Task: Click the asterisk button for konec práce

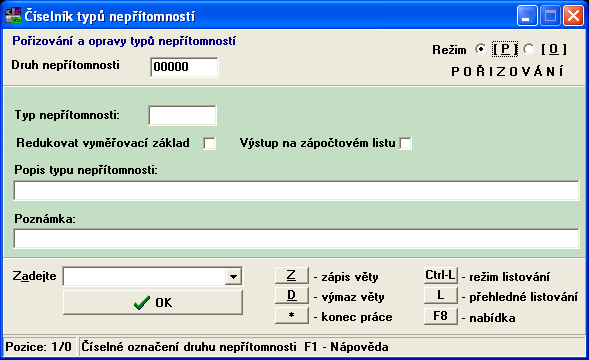Action: pos(291,316)
